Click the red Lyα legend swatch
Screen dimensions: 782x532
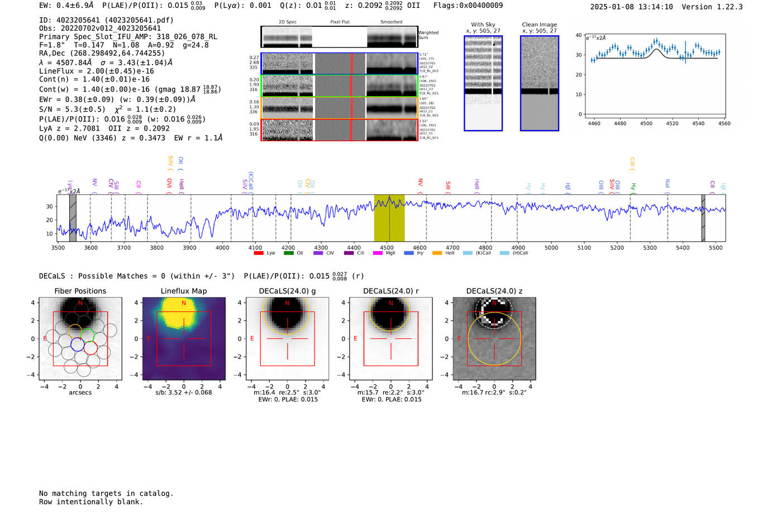click(x=258, y=253)
